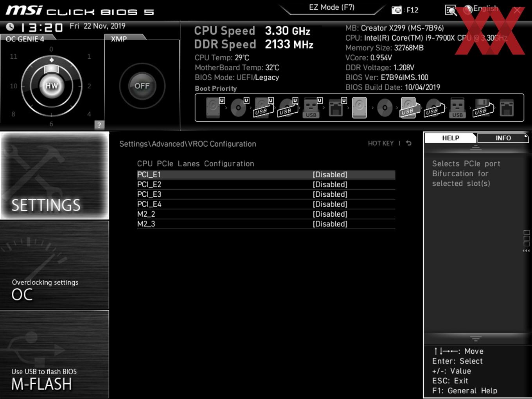
Task: Open the BIOS search magnifier icon
Action: click(x=451, y=10)
